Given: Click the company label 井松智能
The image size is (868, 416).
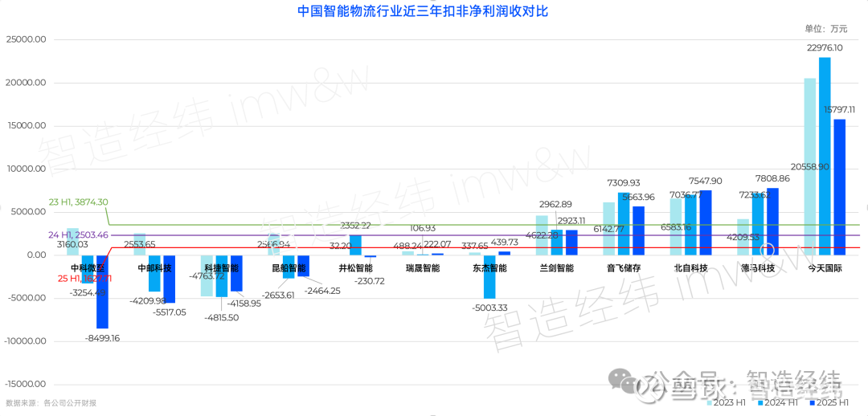Looking at the screenshot, I should [356, 268].
